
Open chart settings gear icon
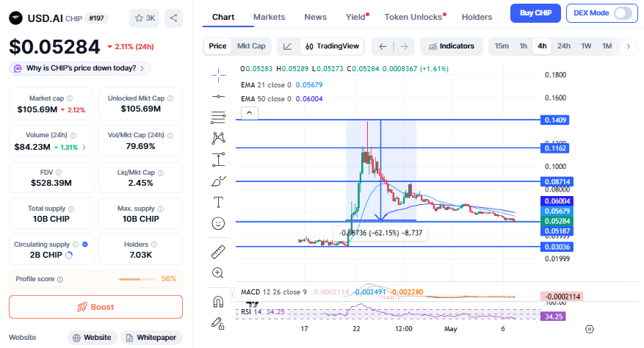pyautogui.click(x=590, y=329)
